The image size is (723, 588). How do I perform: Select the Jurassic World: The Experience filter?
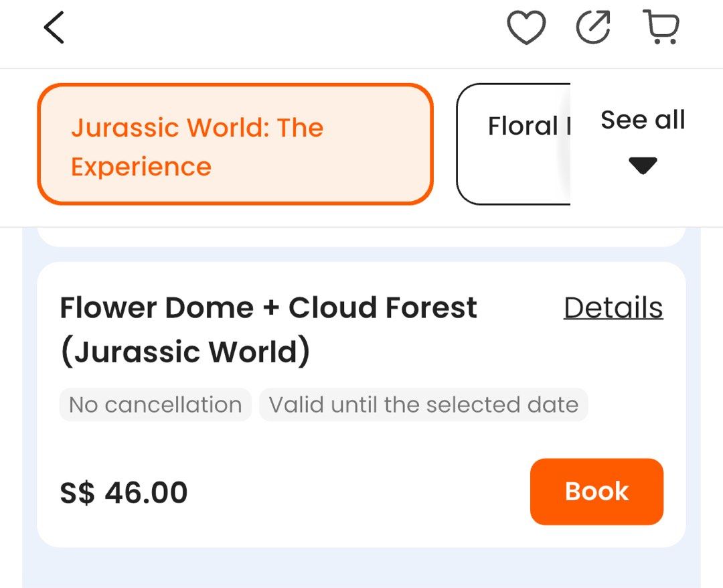[x=236, y=144]
